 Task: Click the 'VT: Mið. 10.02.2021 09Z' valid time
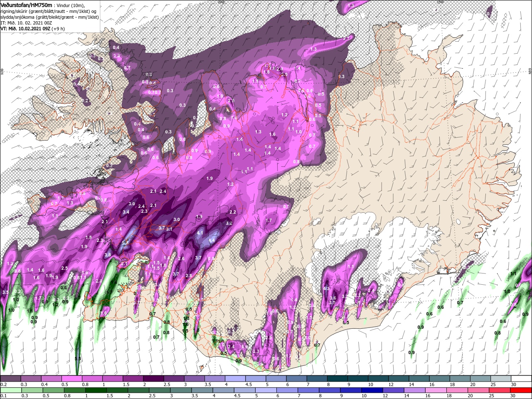click(26, 28)
